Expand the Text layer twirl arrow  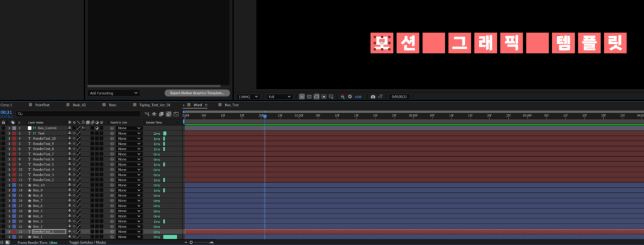click(x=9, y=134)
